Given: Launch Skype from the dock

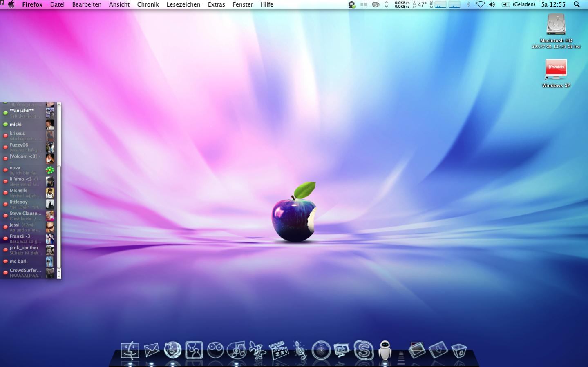Looking at the screenshot, I should tap(364, 350).
